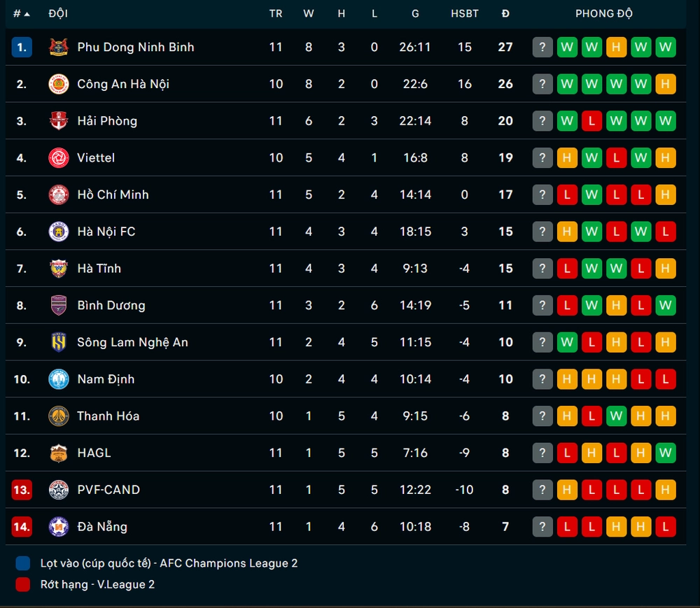Viewport: 700px width, 608px height.
Task: Click the blue AFC Champions League 2 legend swatch
Action: click(23, 563)
